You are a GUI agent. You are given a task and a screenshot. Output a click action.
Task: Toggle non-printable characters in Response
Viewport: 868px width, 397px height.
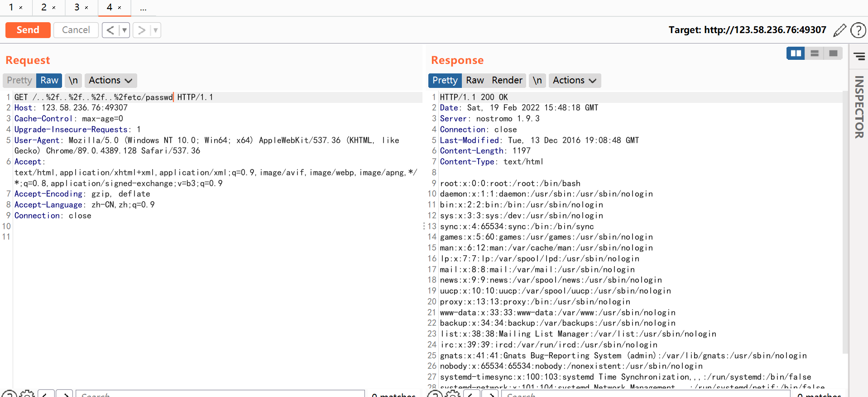coord(537,80)
